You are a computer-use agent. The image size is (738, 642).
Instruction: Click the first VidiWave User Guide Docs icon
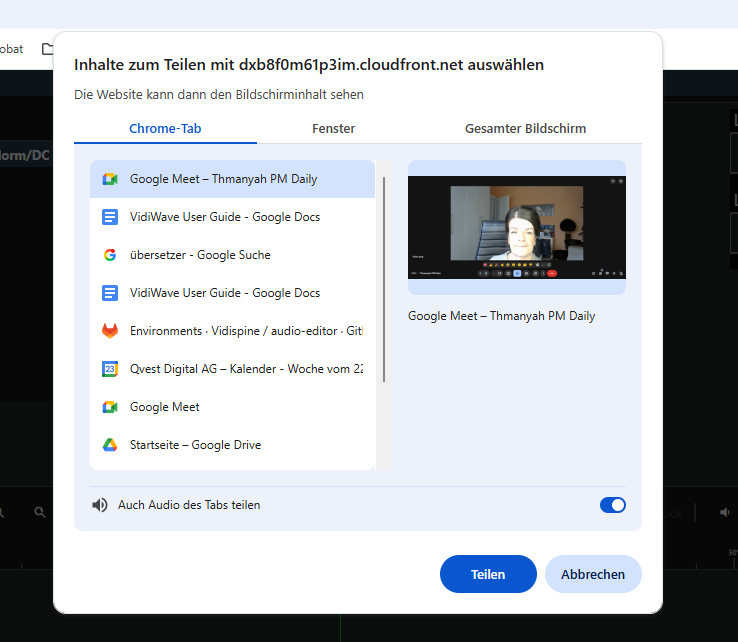110,217
